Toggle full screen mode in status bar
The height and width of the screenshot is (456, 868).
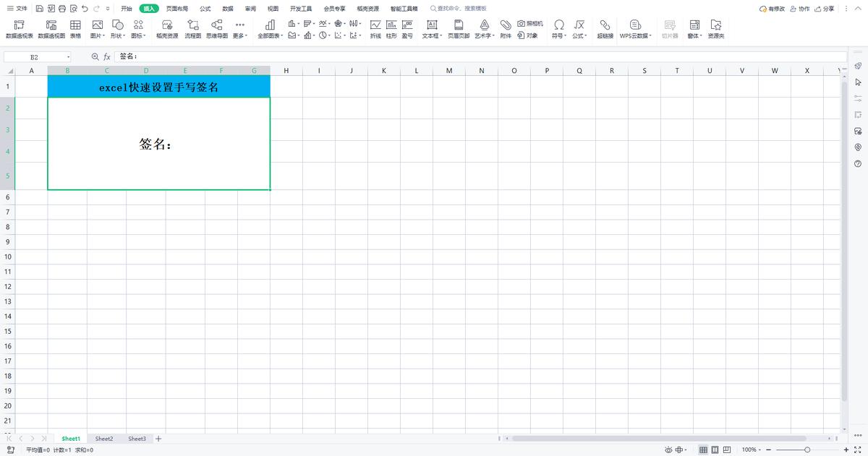(x=857, y=449)
